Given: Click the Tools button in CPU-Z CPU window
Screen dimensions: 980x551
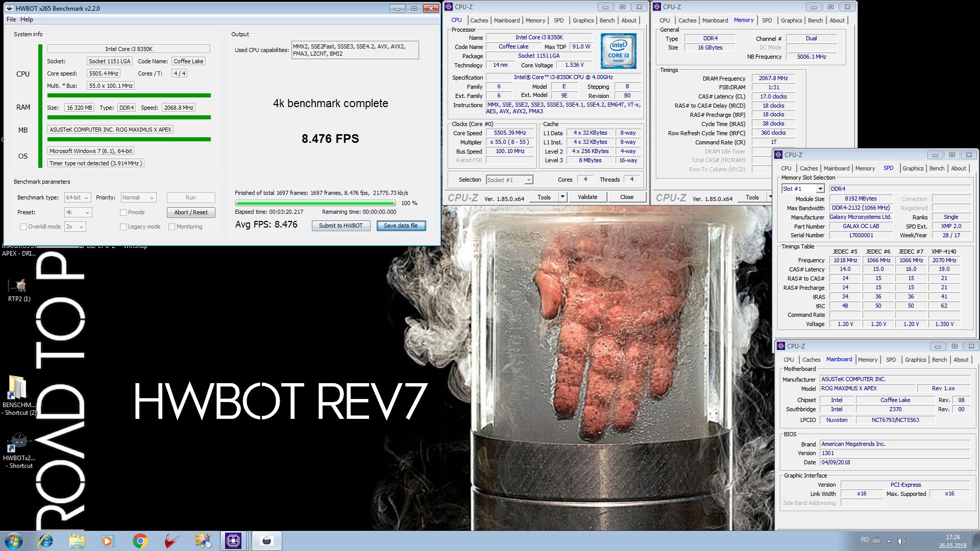Looking at the screenshot, I should coord(544,197).
